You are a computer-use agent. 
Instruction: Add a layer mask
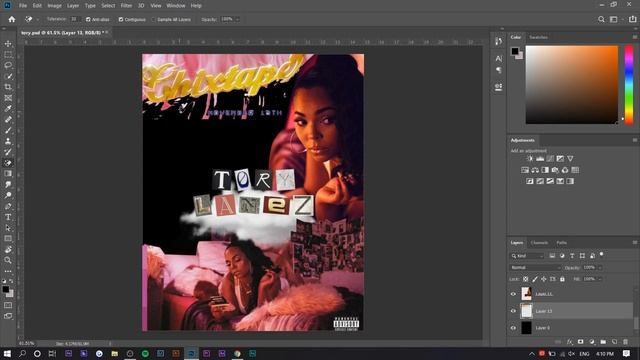(580, 342)
